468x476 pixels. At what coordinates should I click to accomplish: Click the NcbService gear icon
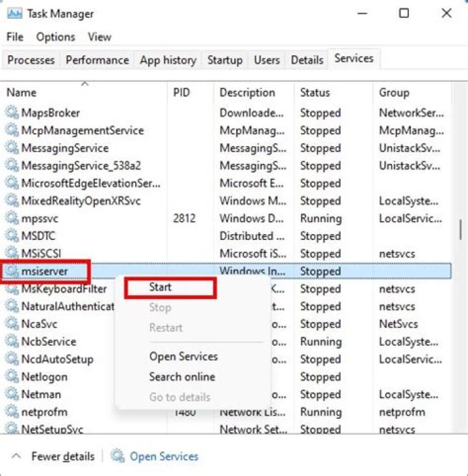coord(12,341)
